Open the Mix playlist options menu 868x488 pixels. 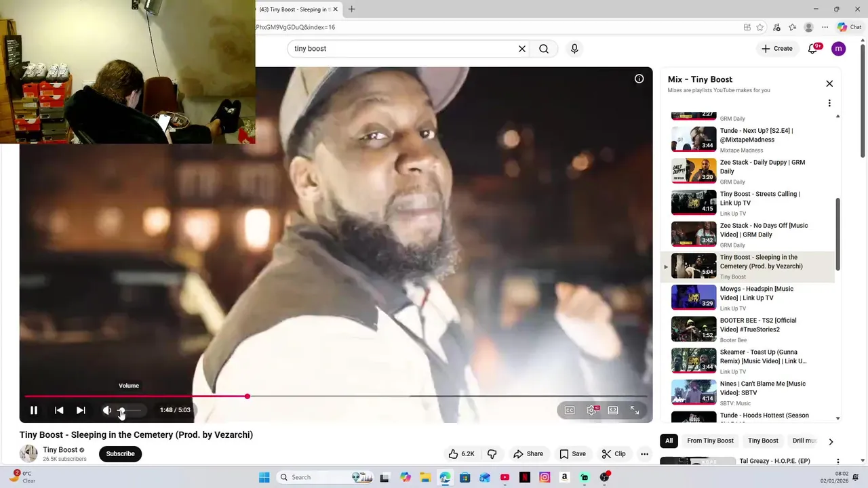click(x=829, y=103)
